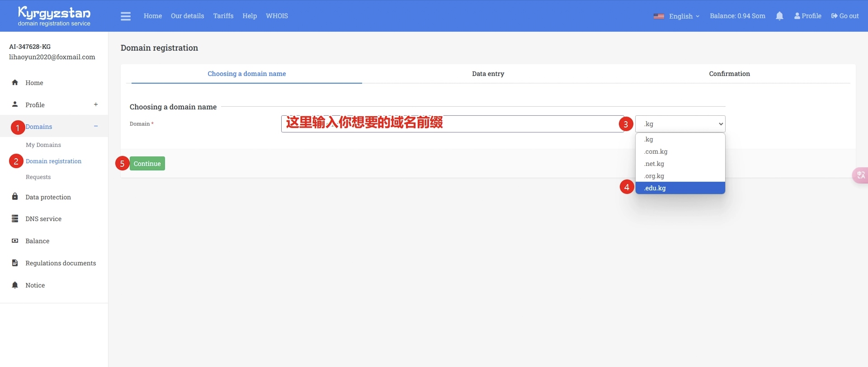Open the Domains sidebar section
The height and width of the screenshot is (367, 868).
pos(39,127)
